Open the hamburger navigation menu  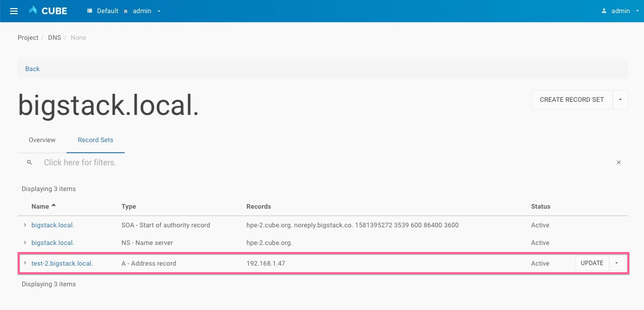[x=14, y=11]
